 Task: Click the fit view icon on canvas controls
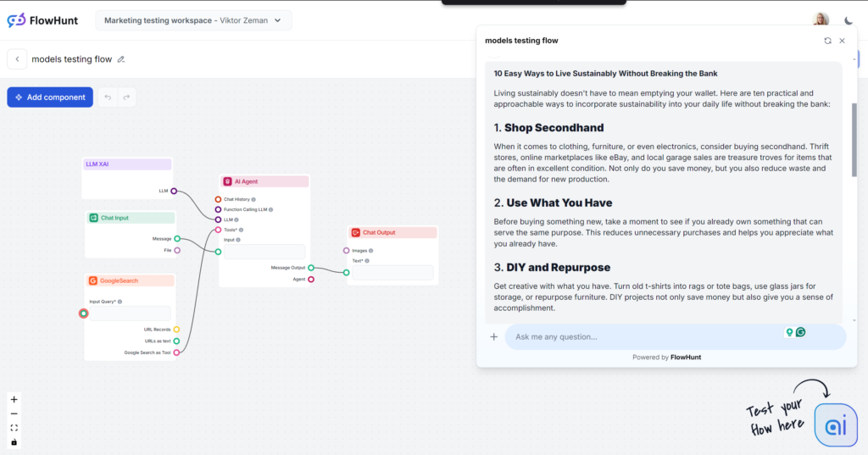[14, 428]
